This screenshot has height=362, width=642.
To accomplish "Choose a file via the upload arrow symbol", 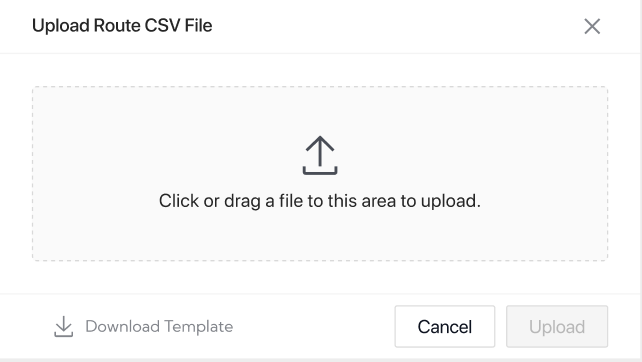I will coord(320,155).
